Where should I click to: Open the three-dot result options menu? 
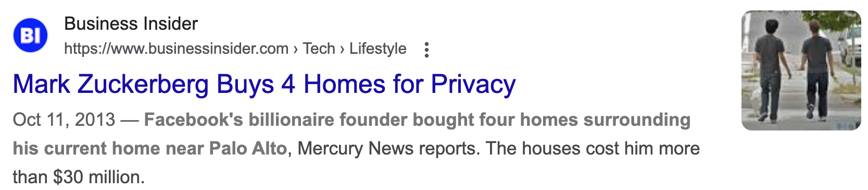coord(426,50)
